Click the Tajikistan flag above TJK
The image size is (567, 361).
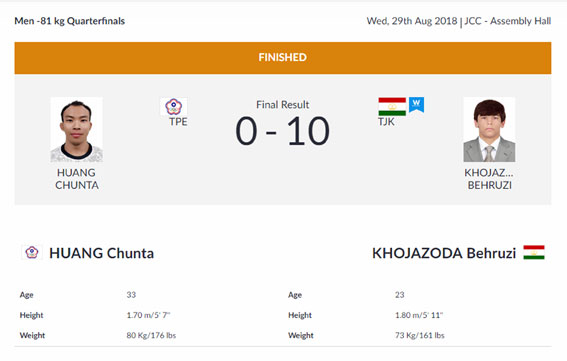pyautogui.click(x=392, y=106)
